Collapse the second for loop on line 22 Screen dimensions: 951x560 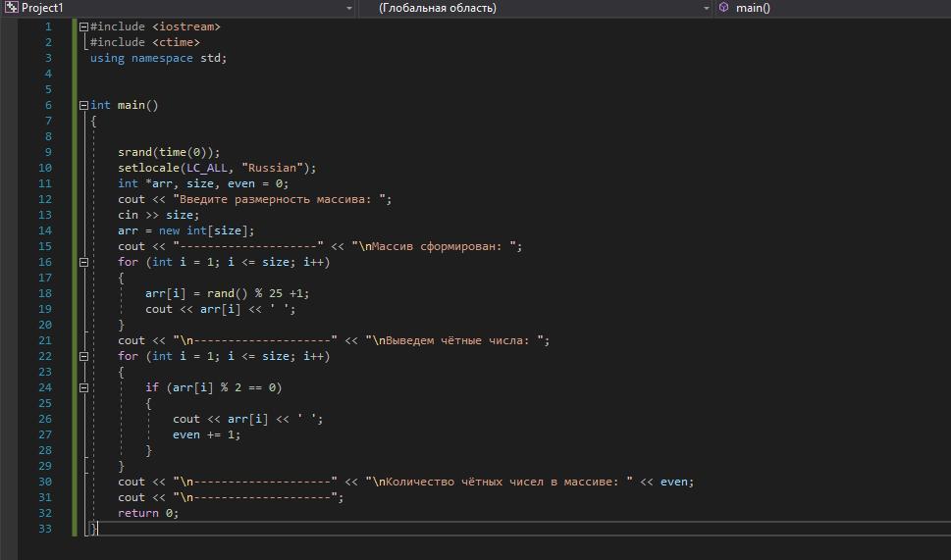pyautogui.click(x=83, y=356)
